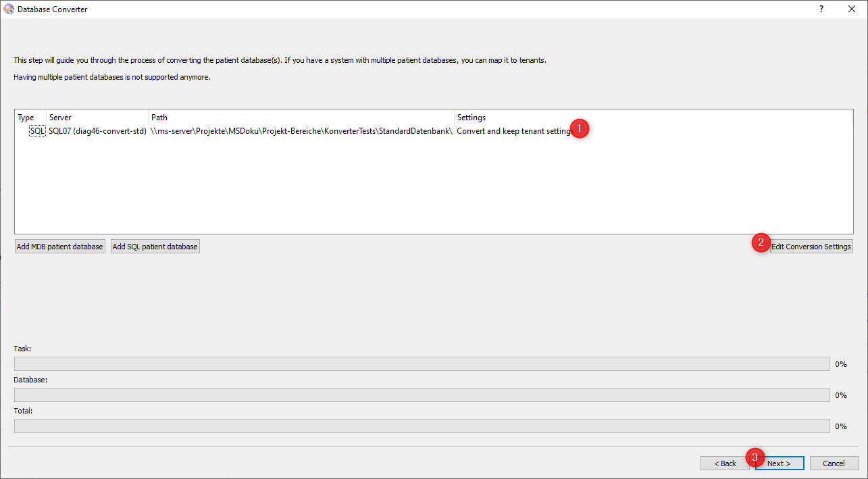The height and width of the screenshot is (479, 868).
Task: Click the Database Converter title bar icon
Action: point(9,9)
